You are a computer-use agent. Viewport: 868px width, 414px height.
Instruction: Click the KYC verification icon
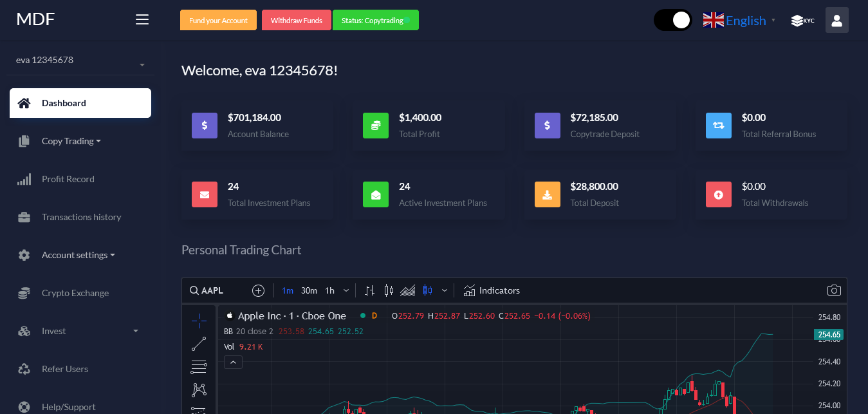click(802, 21)
